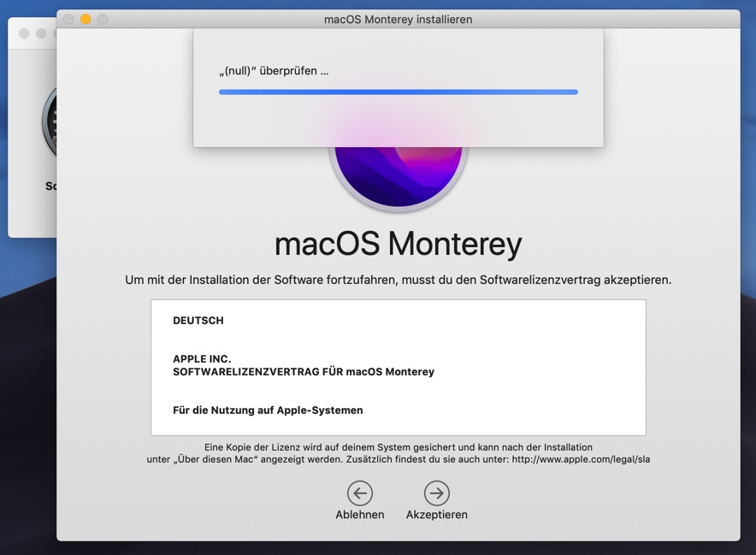Click the yellow minimize button of installer window
The image size is (756, 555).
click(86, 20)
